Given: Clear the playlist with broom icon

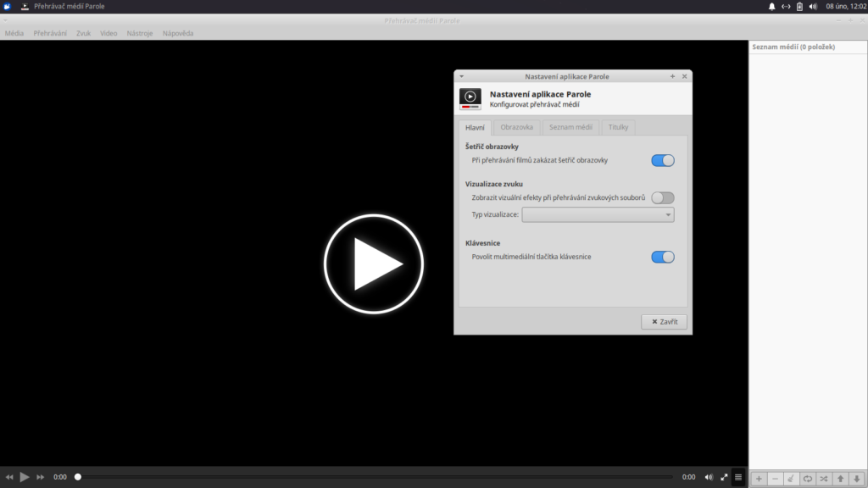Looking at the screenshot, I should [791, 479].
